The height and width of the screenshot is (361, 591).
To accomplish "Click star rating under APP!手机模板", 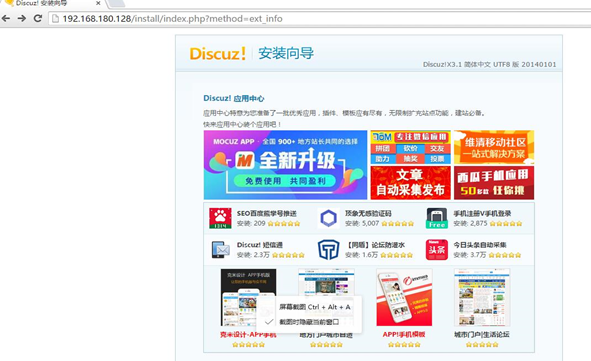I will [x=404, y=345].
